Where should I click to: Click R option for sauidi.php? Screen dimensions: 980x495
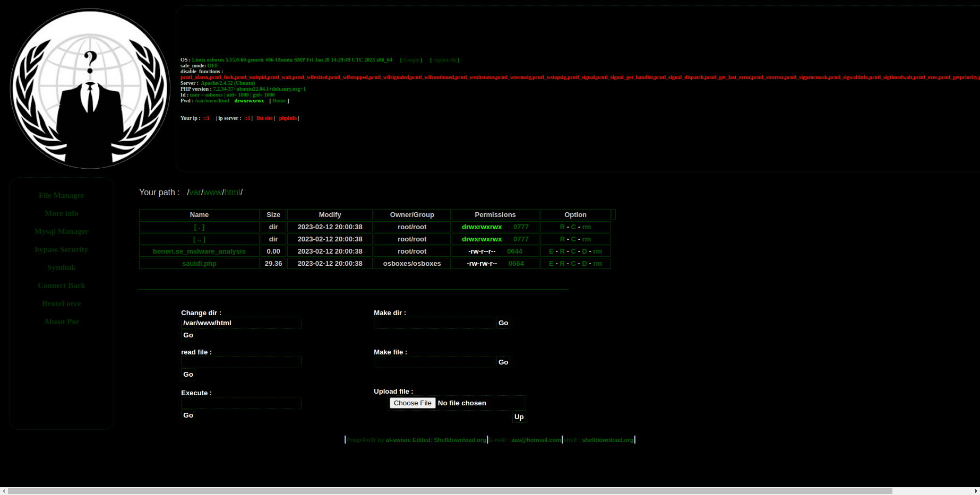click(x=562, y=264)
